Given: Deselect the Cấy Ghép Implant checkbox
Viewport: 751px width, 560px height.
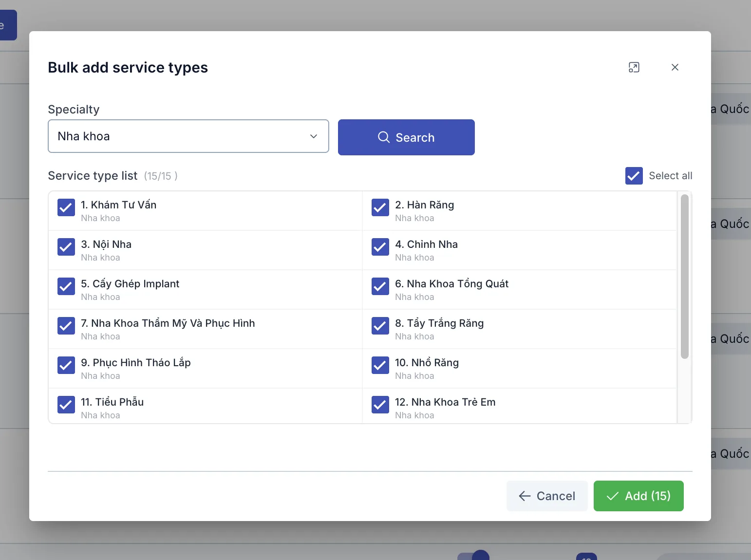Looking at the screenshot, I should point(66,286).
